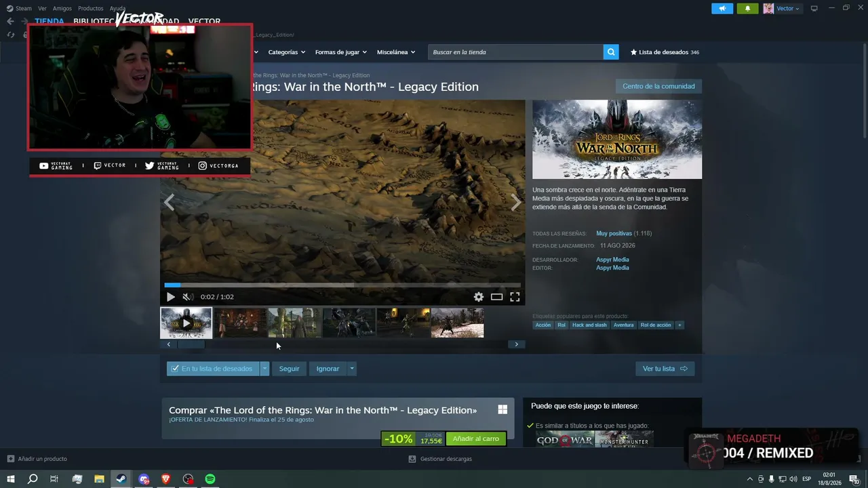Click the Seguir button
The image size is (868, 488).
point(290,369)
